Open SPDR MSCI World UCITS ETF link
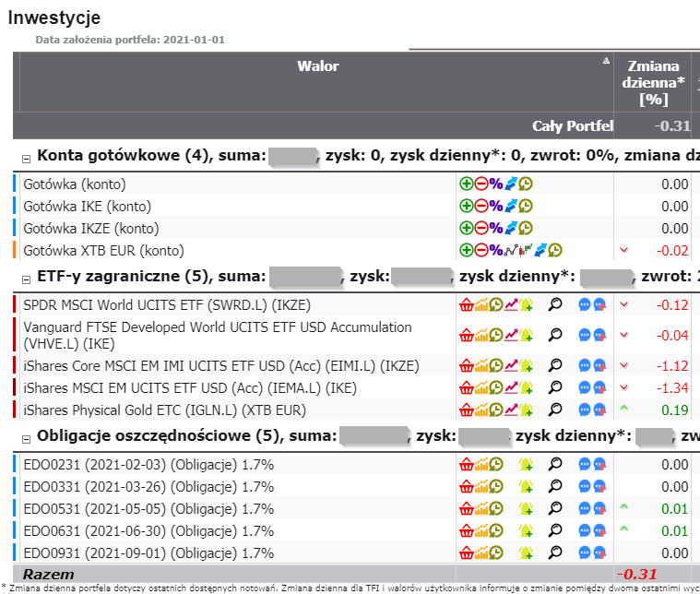700x594 pixels. pos(167,305)
